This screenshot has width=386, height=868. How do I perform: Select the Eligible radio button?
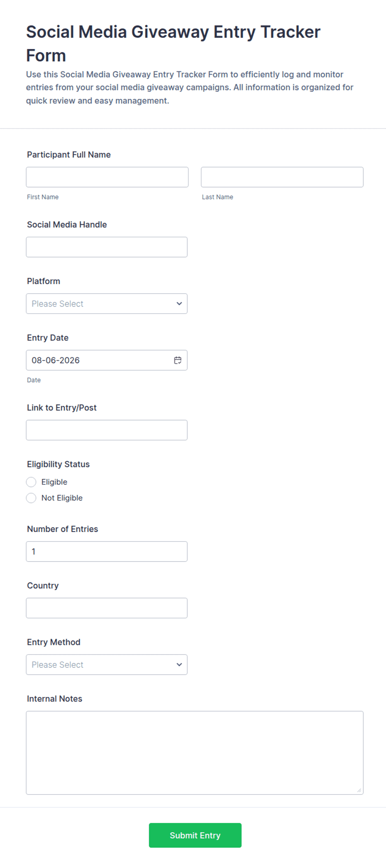[31, 482]
